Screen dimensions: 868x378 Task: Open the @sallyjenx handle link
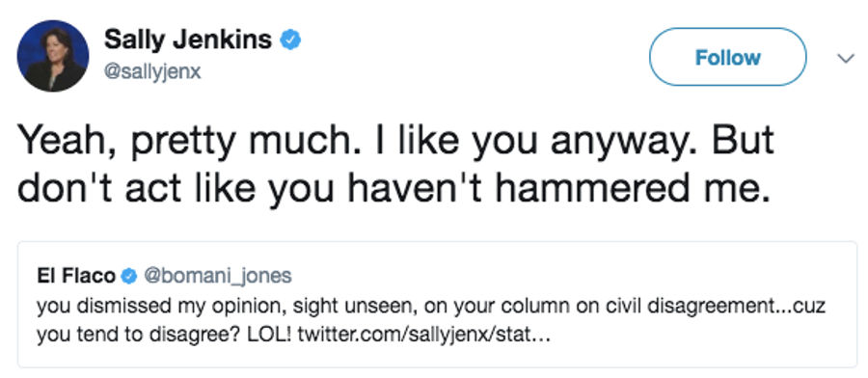point(152,72)
